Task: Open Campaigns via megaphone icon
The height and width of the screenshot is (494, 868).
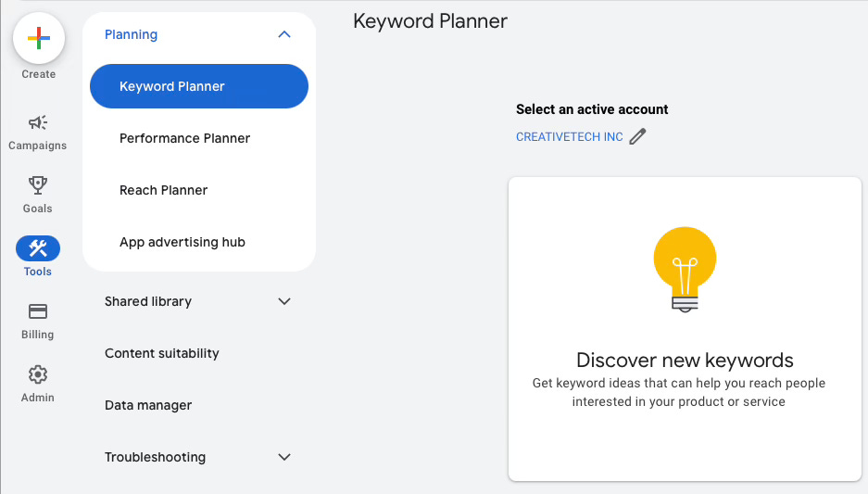Action: tap(38, 122)
